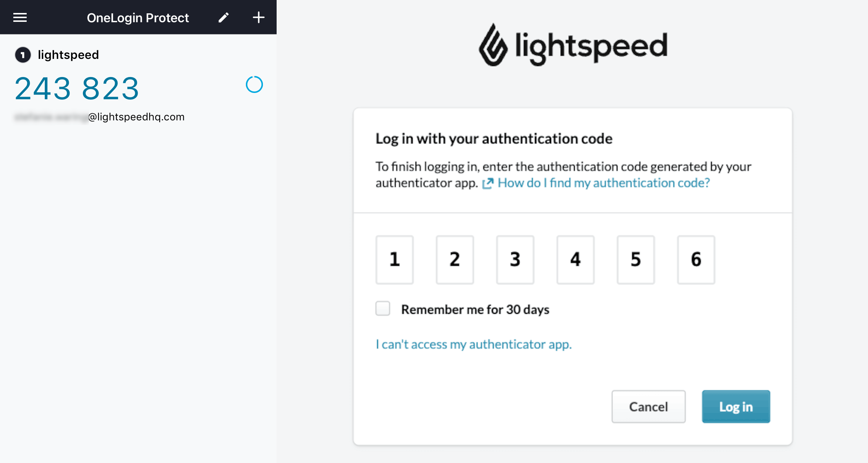Open the OneLogin Protect hamburger menu
868x463 pixels.
pos(20,17)
